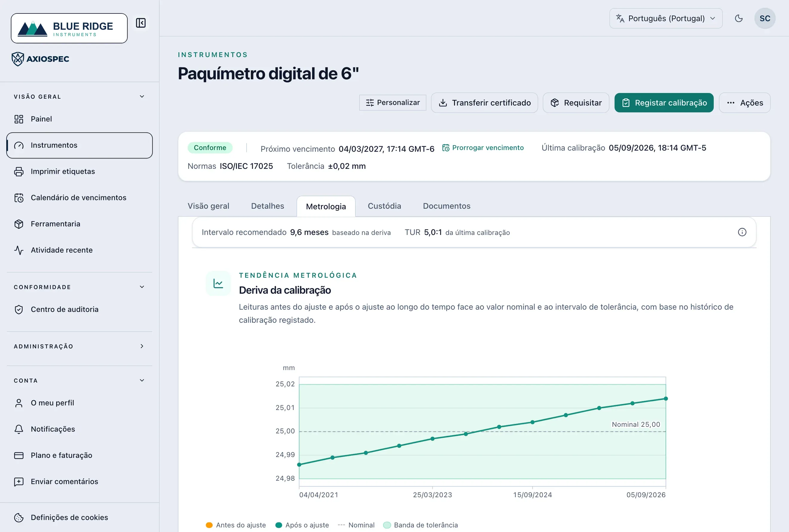The width and height of the screenshot is (789, 532).
Task: Click the printer icon for Imprimir etiquetas
Action: [19, 171]
